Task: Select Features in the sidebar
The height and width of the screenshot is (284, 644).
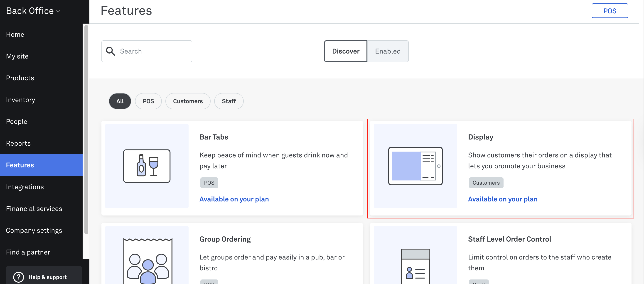Action: click(41, 165)
